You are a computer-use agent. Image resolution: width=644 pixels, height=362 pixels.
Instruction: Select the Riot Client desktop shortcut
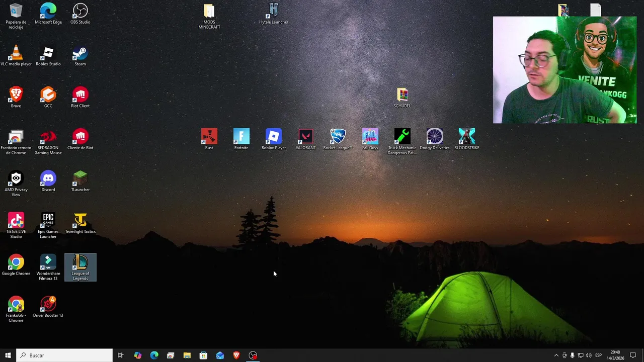(80, 98)
